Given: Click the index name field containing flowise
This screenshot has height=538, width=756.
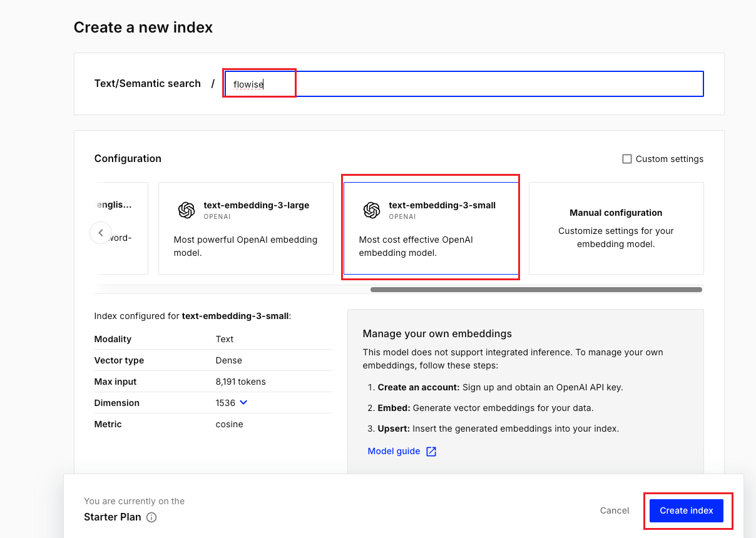Looking at the screenshot, I should pos(463,84).
